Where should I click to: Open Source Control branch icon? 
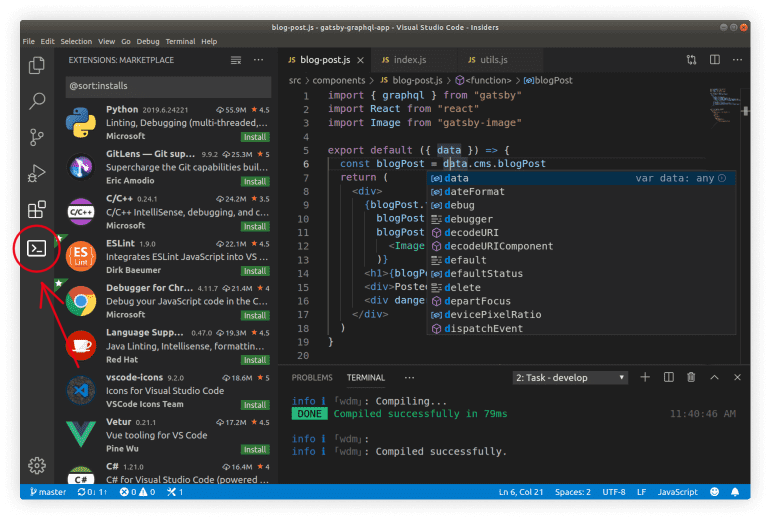(x=37, y=137)
